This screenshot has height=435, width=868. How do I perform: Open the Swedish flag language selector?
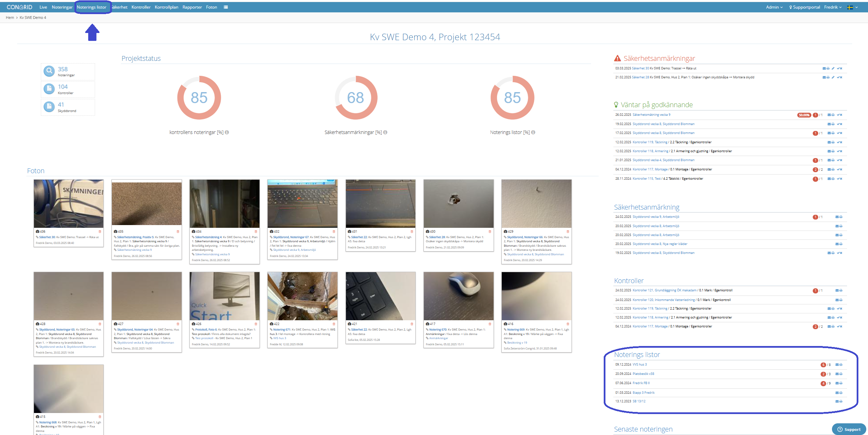pos(853,7)
